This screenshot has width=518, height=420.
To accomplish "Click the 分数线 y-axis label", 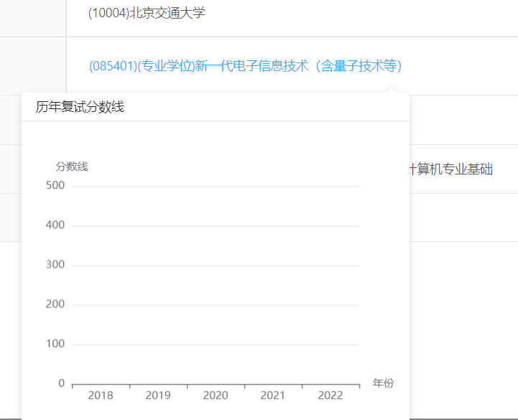I will pyautogui.click(x=72, y=166).
